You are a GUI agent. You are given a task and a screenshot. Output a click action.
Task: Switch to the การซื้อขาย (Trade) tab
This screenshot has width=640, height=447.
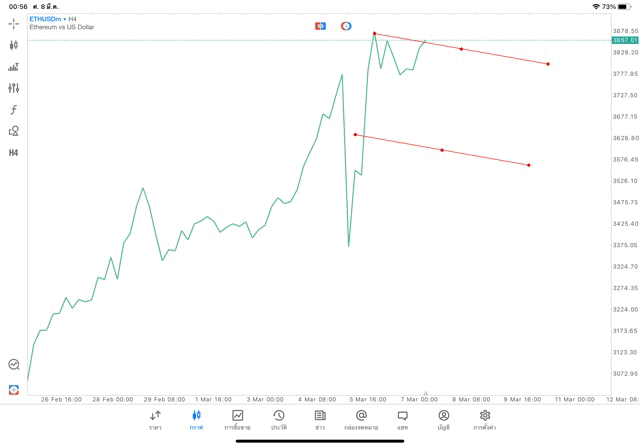tap(237, 420)
